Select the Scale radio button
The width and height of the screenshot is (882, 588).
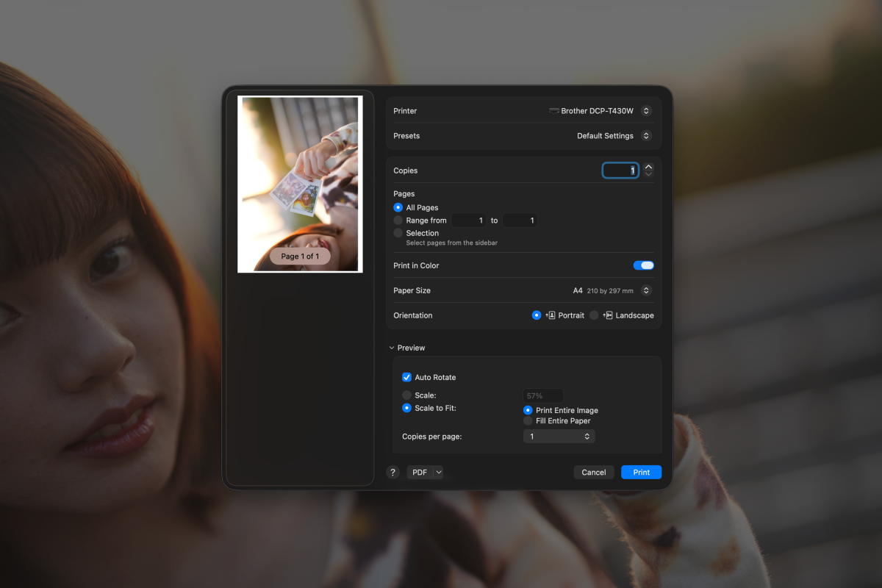pos(406,395)
